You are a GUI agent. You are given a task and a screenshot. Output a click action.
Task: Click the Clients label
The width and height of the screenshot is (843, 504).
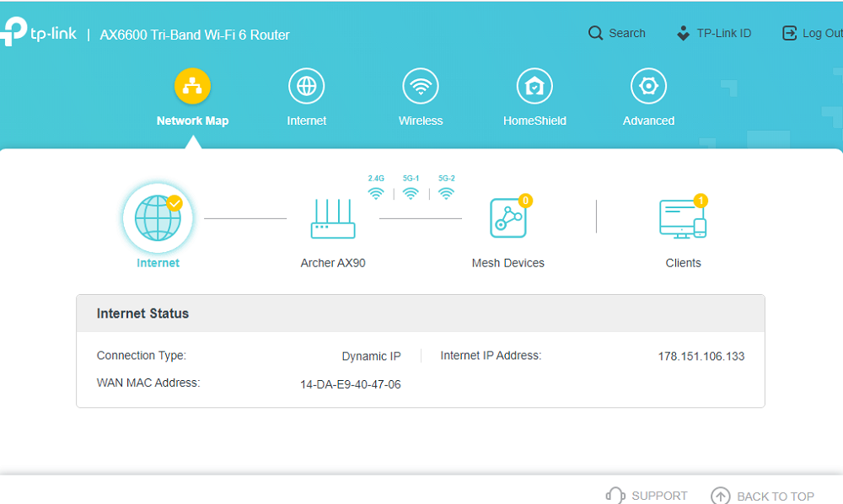click(683, 263)
